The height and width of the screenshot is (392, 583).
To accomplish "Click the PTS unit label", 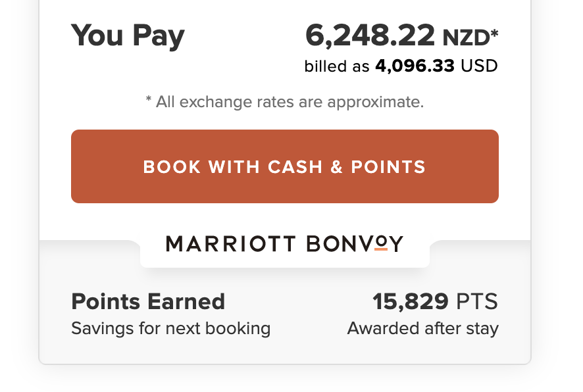I will click(x=477, y=302).
